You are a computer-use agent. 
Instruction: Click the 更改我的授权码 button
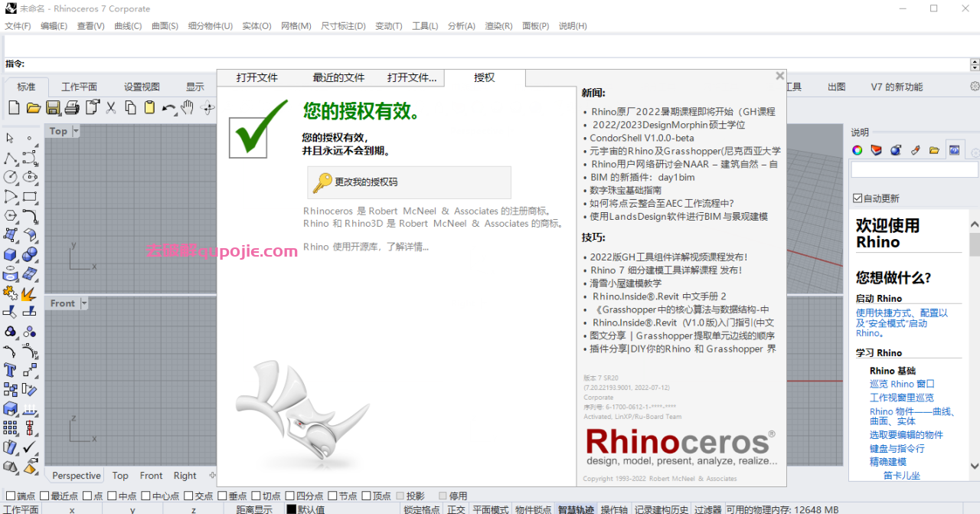tap(409, 182)
